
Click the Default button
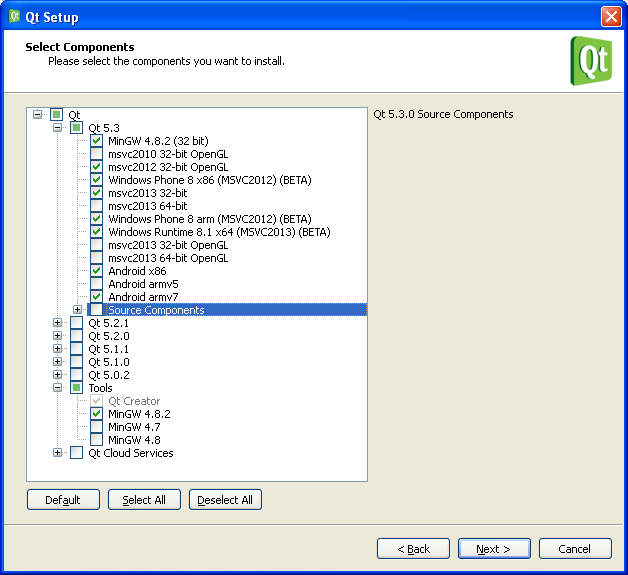point(63,500)
